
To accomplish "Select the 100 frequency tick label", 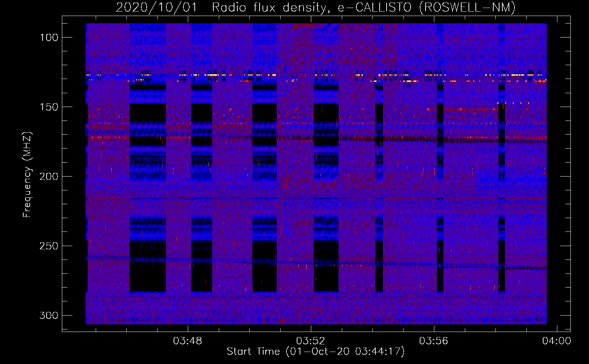I will (x=49, y=37).
